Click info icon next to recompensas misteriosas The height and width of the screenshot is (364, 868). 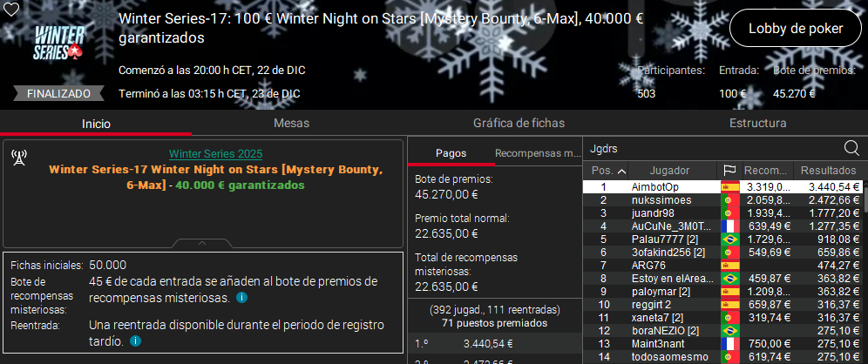[241, 298]
